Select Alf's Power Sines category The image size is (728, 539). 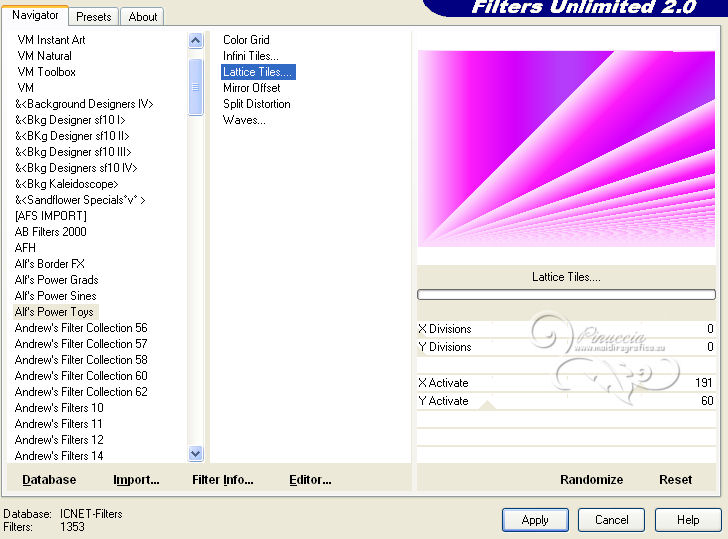[56, 296]
